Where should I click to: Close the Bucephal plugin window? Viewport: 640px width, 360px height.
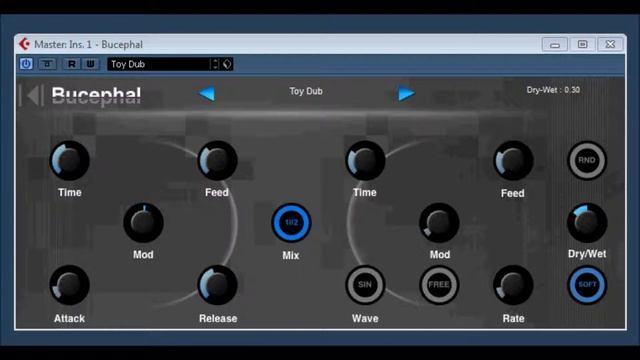[x=610, y=44]
